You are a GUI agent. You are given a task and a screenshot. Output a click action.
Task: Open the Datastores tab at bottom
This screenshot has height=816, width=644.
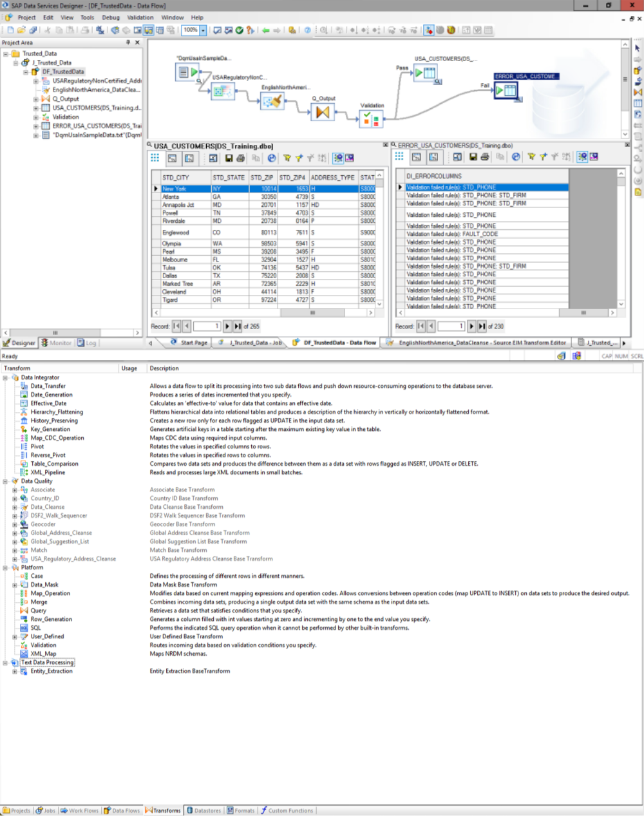[204, 810]
